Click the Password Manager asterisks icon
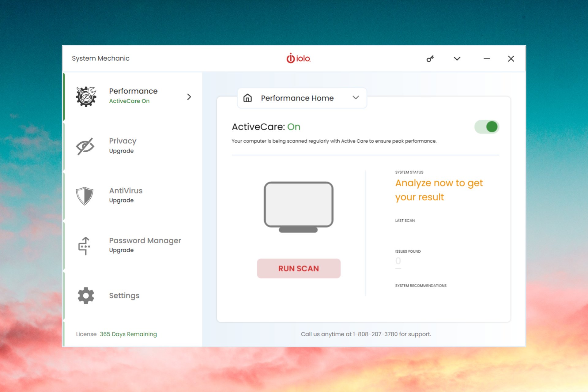Screen dimensions: 588x392 point(85,246)
